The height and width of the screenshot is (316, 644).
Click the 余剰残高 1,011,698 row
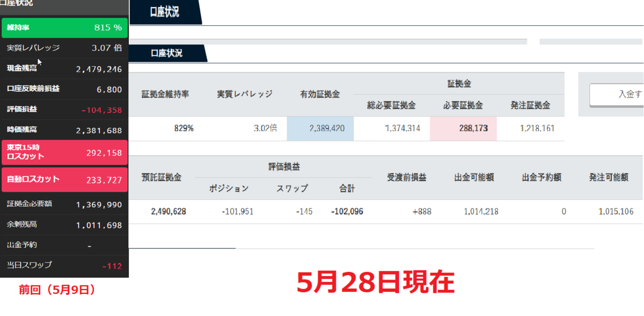[x=64, y=225]
